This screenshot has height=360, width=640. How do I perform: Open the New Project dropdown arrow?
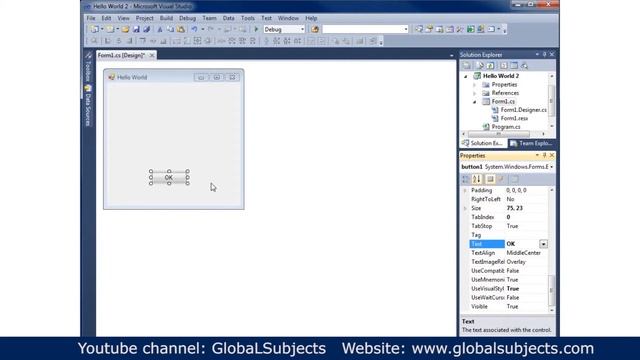(102, 29)
